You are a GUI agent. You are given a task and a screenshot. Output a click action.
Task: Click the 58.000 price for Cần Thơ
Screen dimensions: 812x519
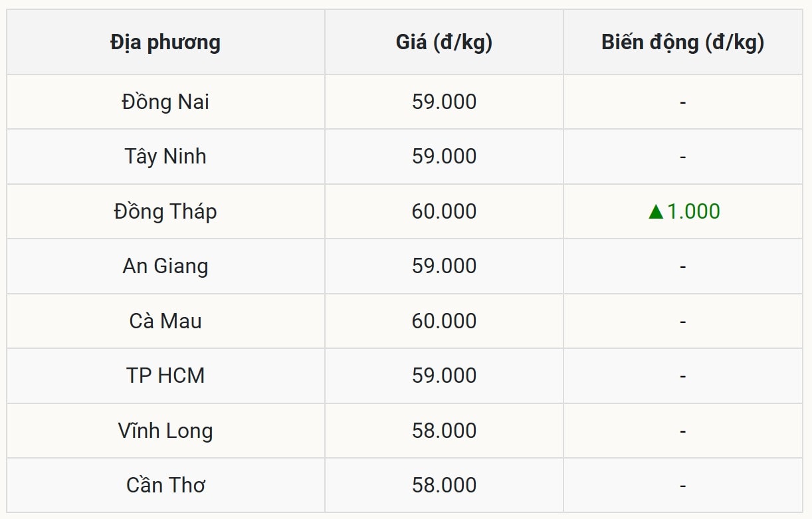coord(444,486)
